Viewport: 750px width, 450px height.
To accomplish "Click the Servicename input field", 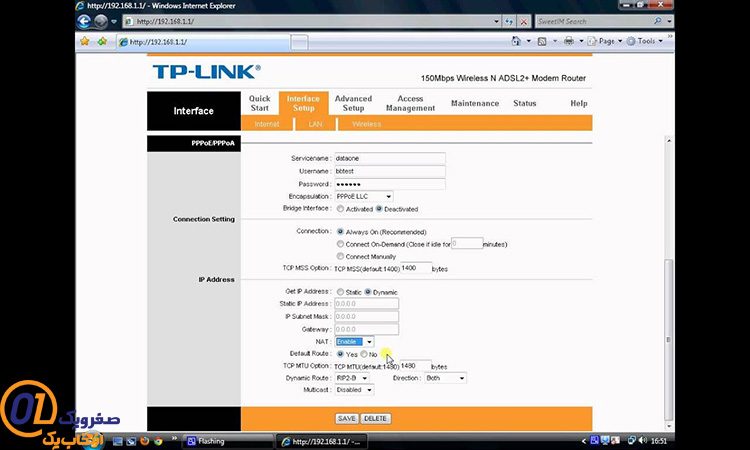I will tap(389, 158).
